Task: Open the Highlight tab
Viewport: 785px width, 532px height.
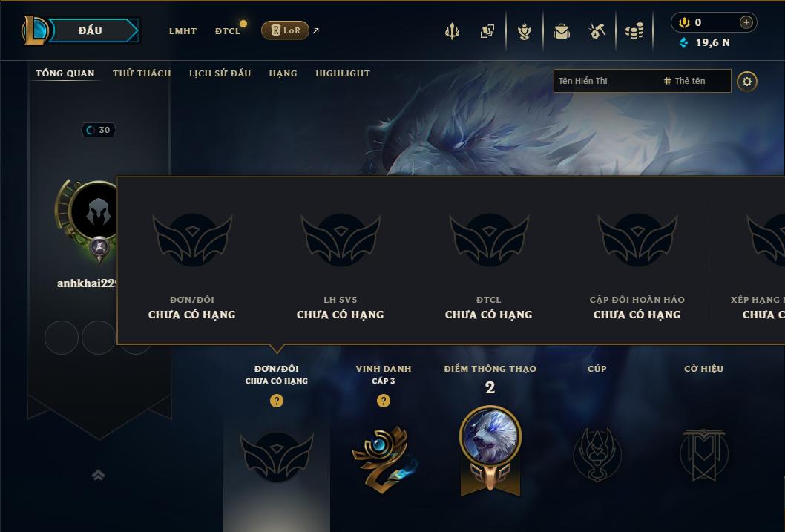Action: (343, 73)
